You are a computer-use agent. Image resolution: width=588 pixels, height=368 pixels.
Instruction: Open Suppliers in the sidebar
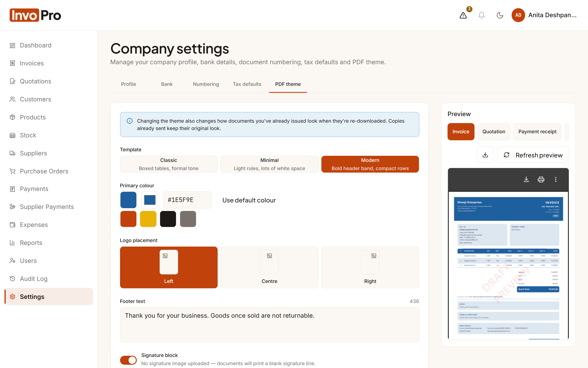49,153
